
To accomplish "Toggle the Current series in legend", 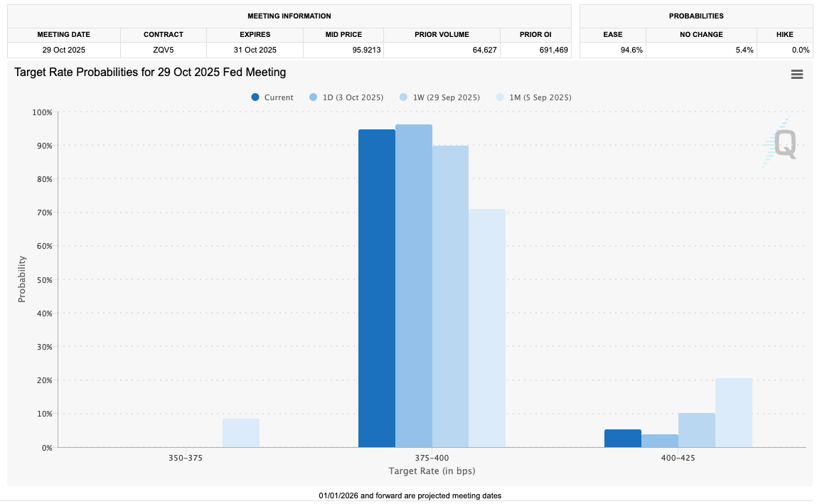I will [x=272, y=97].
